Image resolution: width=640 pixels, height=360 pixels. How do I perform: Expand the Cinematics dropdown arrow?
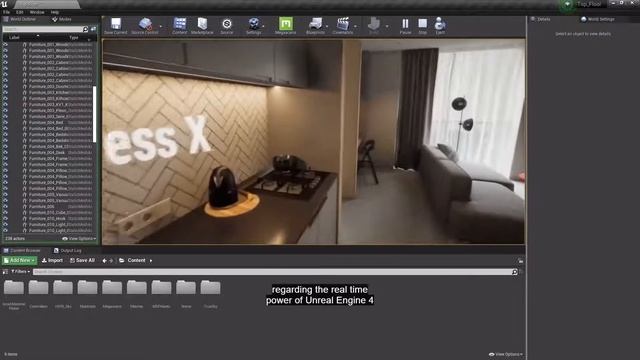(x=355, y=26)
